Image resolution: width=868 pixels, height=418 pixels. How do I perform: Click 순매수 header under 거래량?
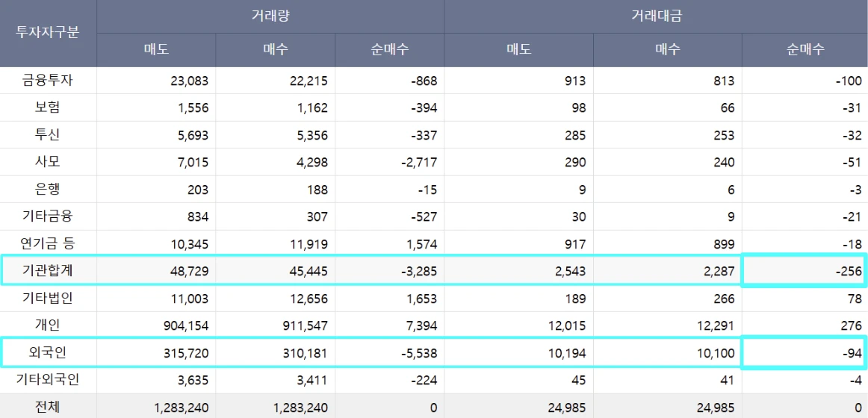(389, 50)
